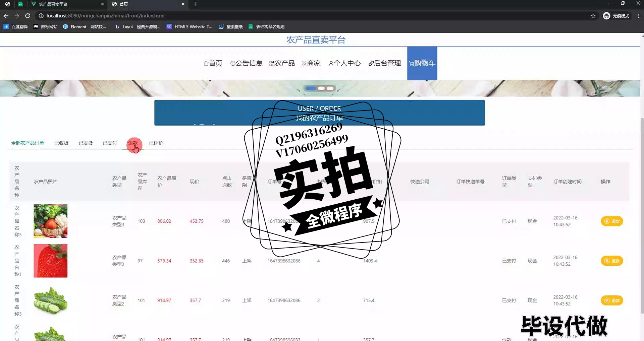644x341 pixels.
Task: Select the second carousel indicator dot
Action: point(321,88)
